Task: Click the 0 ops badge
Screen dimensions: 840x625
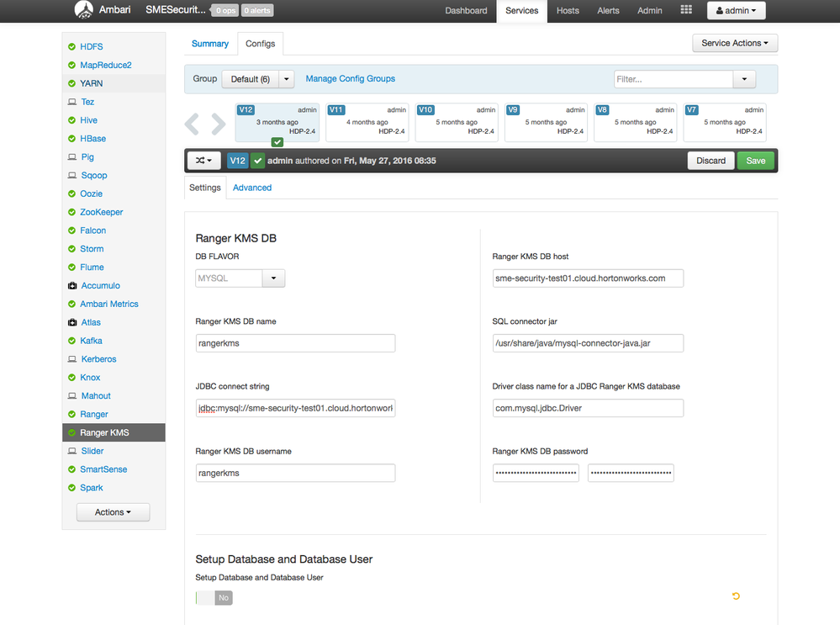Action: [225, 10]
